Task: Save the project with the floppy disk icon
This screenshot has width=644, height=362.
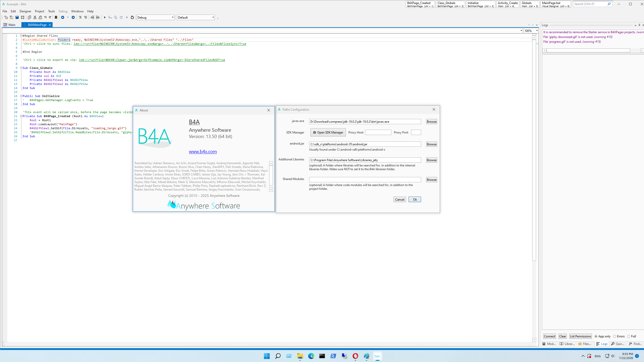Action: [17, 17]
